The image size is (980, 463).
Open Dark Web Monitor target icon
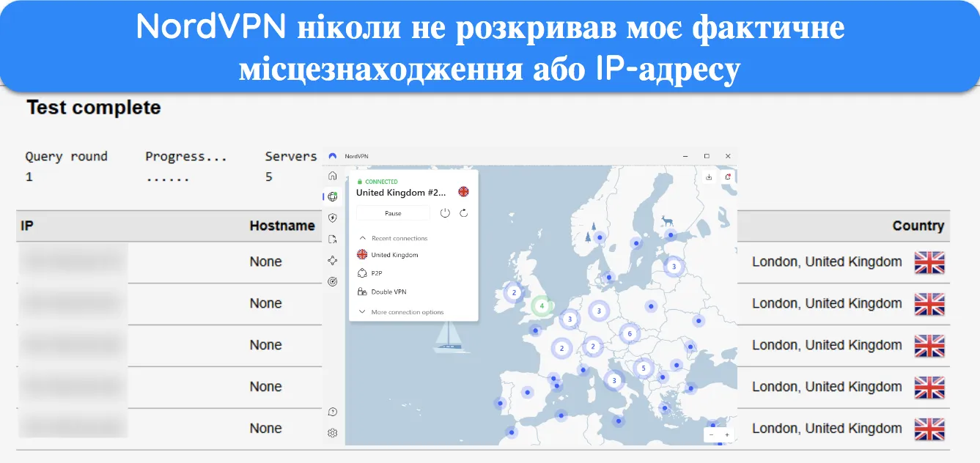pyautogui.click(x=333, y=281)
